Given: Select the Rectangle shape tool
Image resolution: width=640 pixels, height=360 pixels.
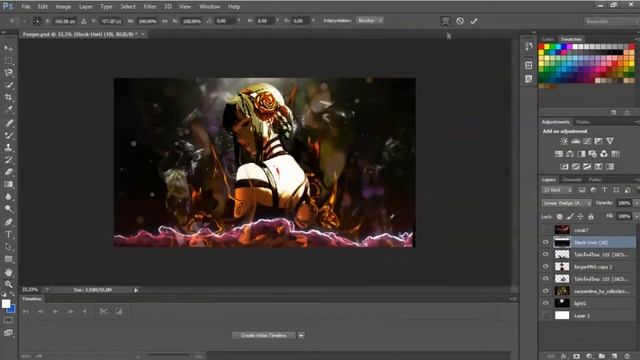Looking at the screenshot, I should pyautogui.click(x=8, y=259).
